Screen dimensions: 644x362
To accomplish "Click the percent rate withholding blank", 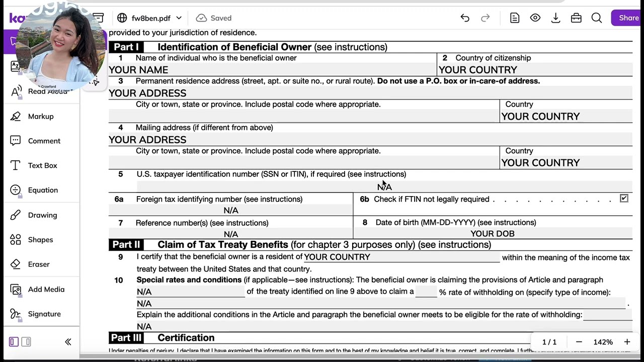I will point(426,292).
